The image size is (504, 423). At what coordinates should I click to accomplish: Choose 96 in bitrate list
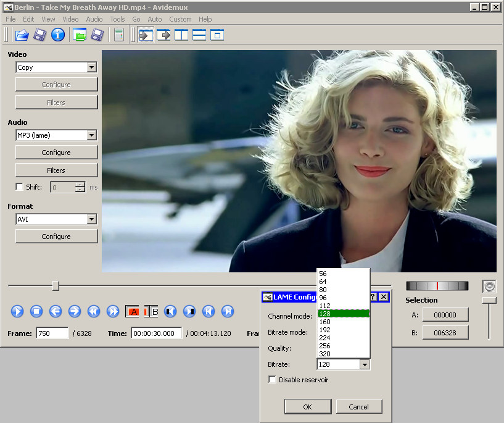click(343, 298)
